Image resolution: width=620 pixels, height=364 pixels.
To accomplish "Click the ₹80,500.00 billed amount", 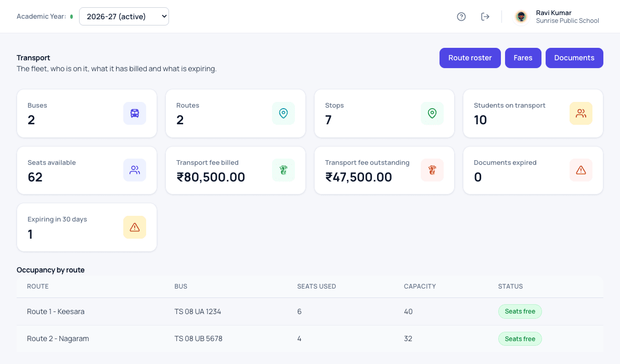I will 211,177.
